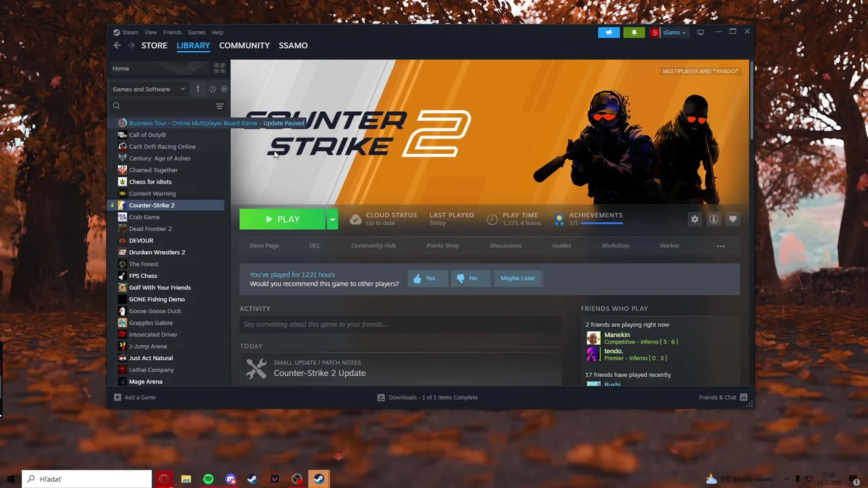
Task: Go forward with the right navigation arrow
Action: (x=132, y=45)
